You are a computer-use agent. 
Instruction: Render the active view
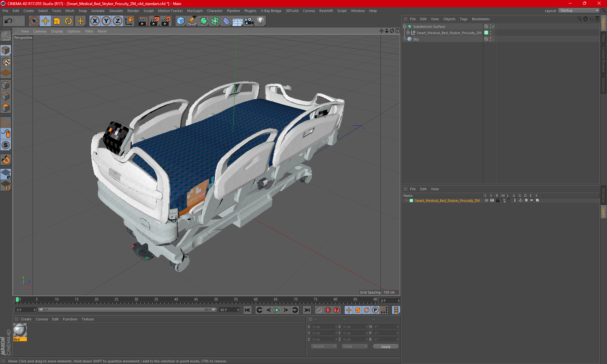[x=143, y=21]
